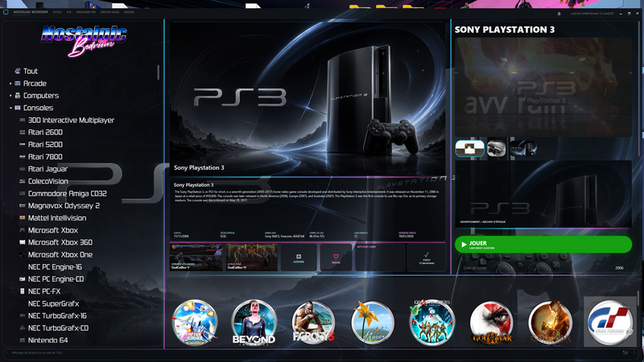Select NEC PC Engine-16 in the list
The height and width of the screenshot is (362, 644).
(x=55, y=267)
